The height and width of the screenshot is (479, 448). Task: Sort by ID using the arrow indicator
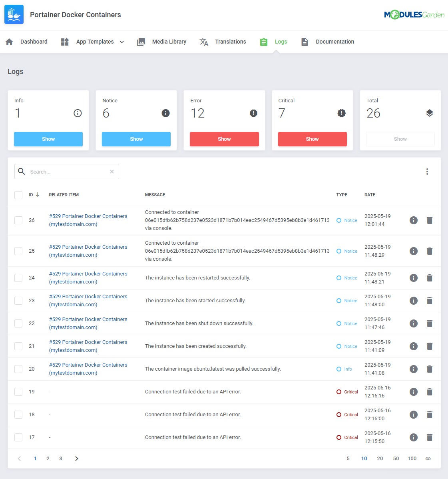(x=38, y=195)
